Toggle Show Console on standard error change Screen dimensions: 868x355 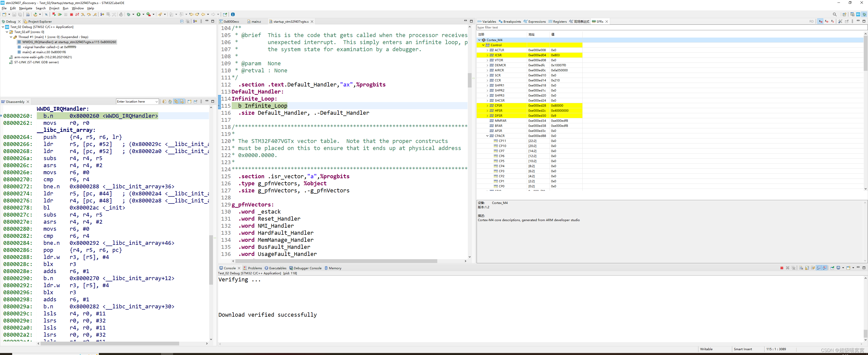click(x=825, y=268)
